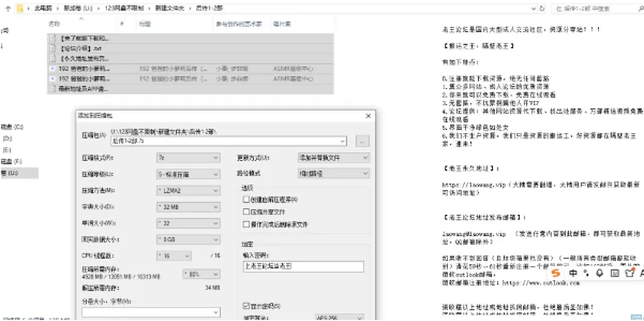Click https://laowang.vip text in preview pane
This screenshot has height=321, width=644.
pos(474,185)
